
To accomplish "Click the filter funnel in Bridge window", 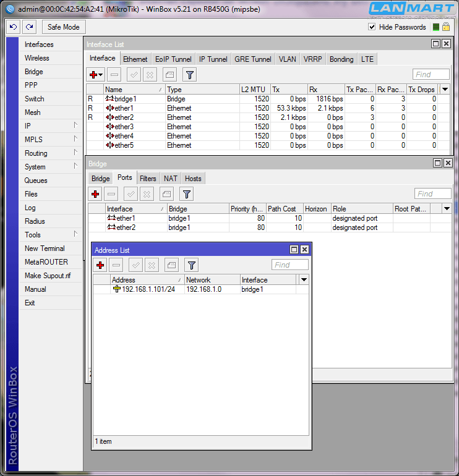I will (187, 194).
